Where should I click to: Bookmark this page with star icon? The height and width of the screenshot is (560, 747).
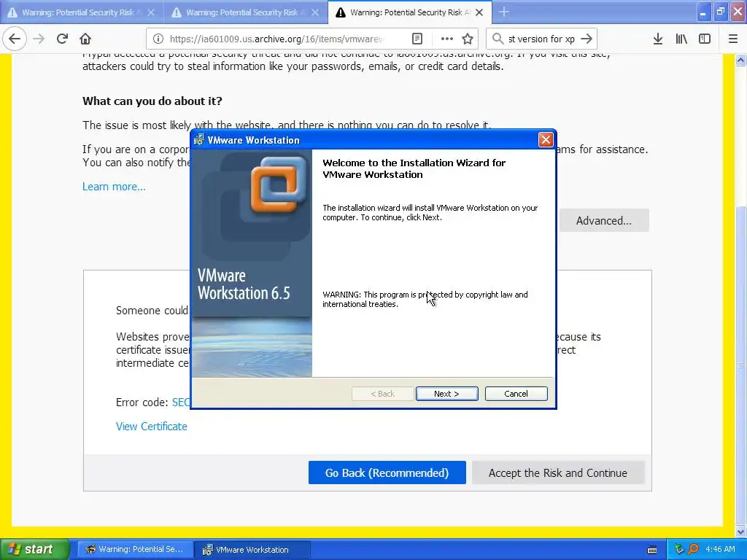pyautogui.click(x=468, y=39)
